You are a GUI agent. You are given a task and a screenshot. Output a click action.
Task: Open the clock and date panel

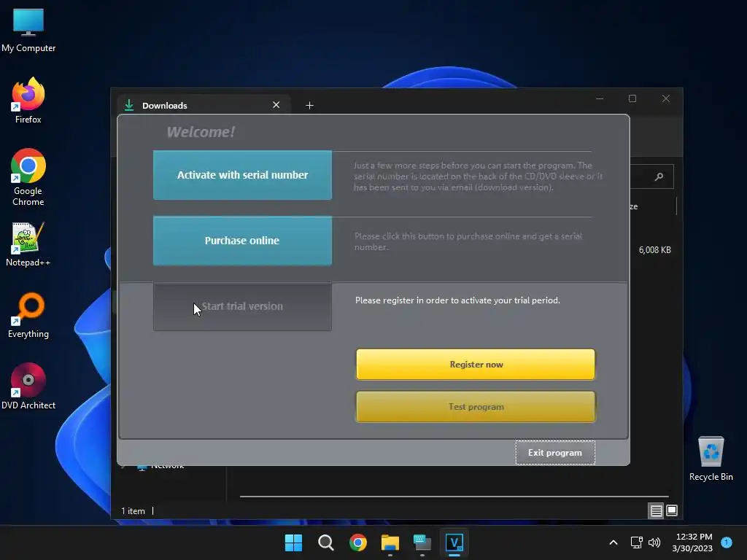click(692, 542)
